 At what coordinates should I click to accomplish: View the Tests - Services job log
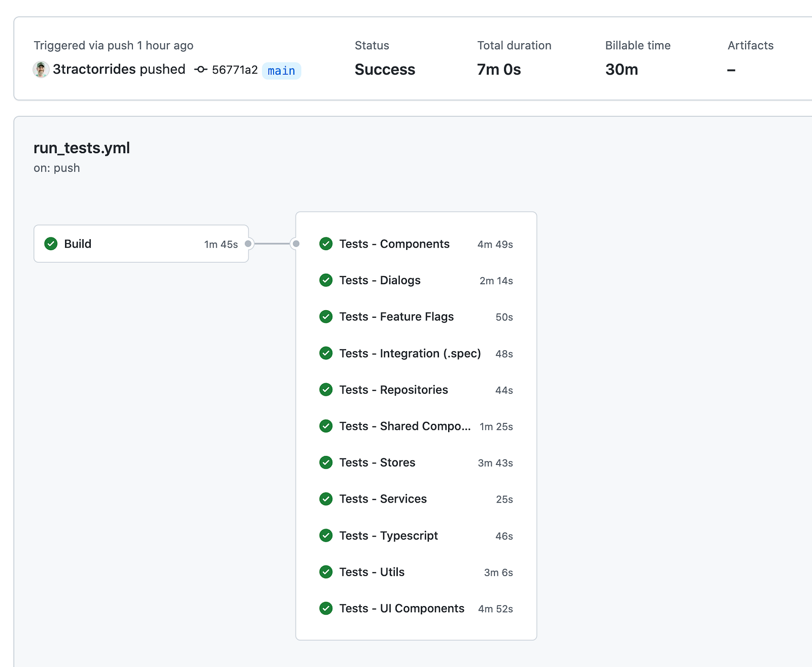383,499
